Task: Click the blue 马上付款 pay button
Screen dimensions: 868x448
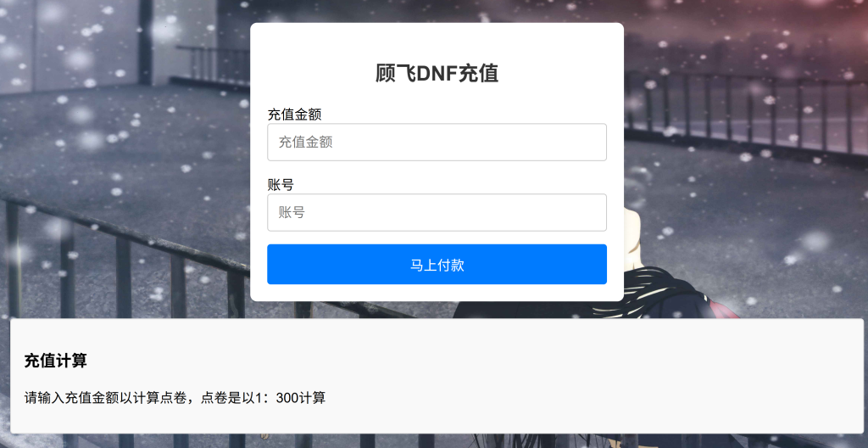Action: [x=437, y=265]
